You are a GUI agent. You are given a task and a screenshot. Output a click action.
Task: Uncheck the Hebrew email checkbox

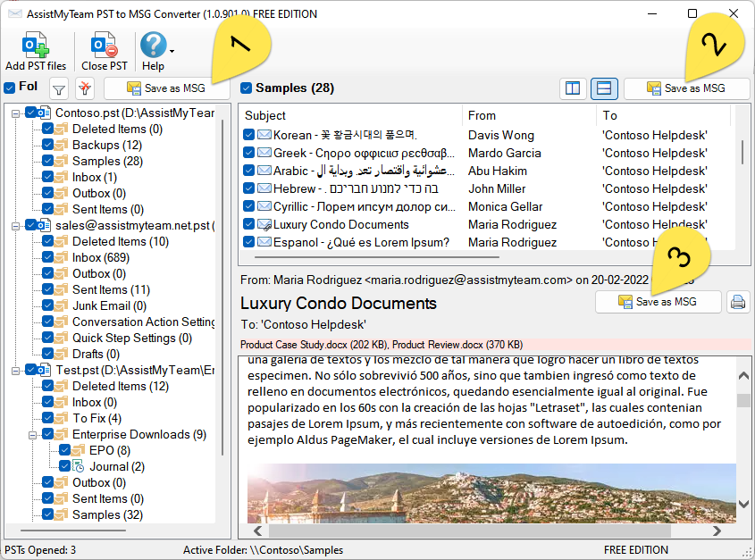click(248, 188)
